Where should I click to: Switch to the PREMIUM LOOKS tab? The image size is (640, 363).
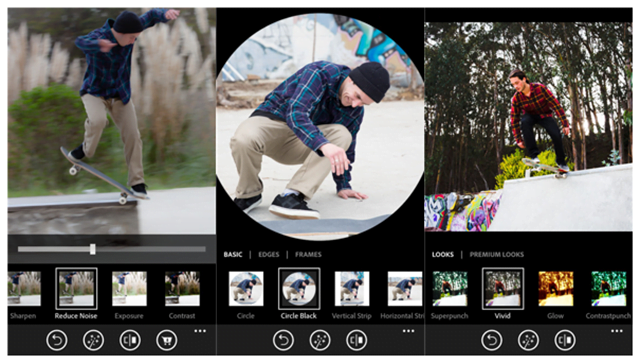tap(496, 254)
